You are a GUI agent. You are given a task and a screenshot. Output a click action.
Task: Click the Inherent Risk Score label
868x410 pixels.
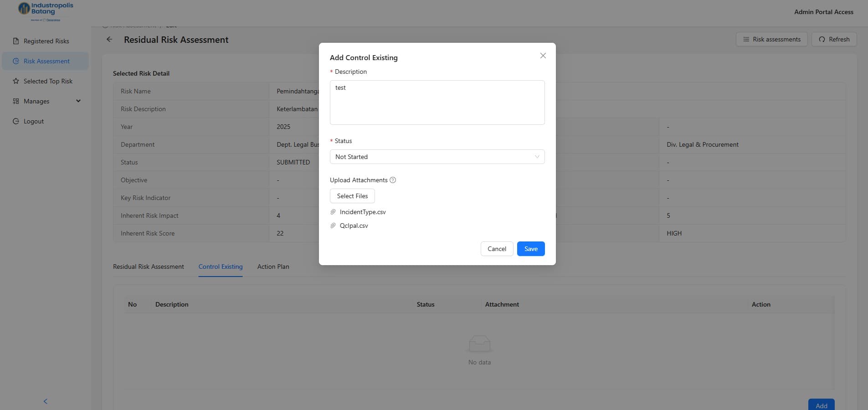click(148, 233)
